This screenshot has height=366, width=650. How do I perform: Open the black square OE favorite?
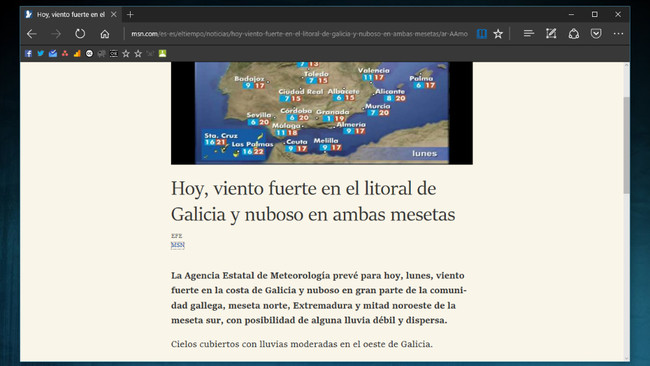click(x=114, y=53)
